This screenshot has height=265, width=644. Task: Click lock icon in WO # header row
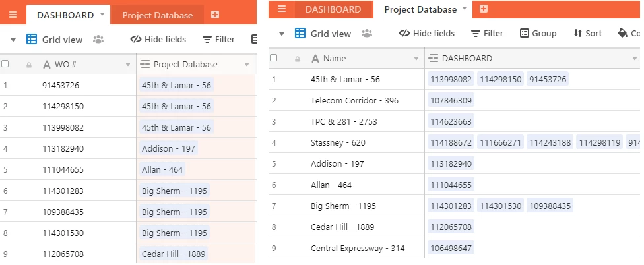coord(29,65)
